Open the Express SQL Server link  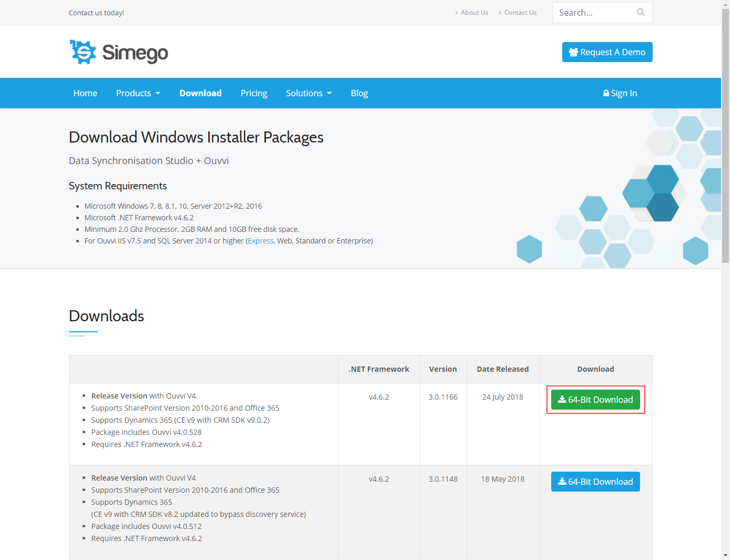pos(260,241)
